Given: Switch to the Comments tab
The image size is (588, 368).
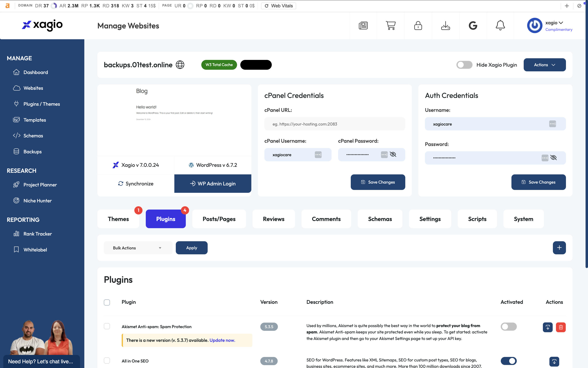Looking at the screenshot, I should (326, 219).
